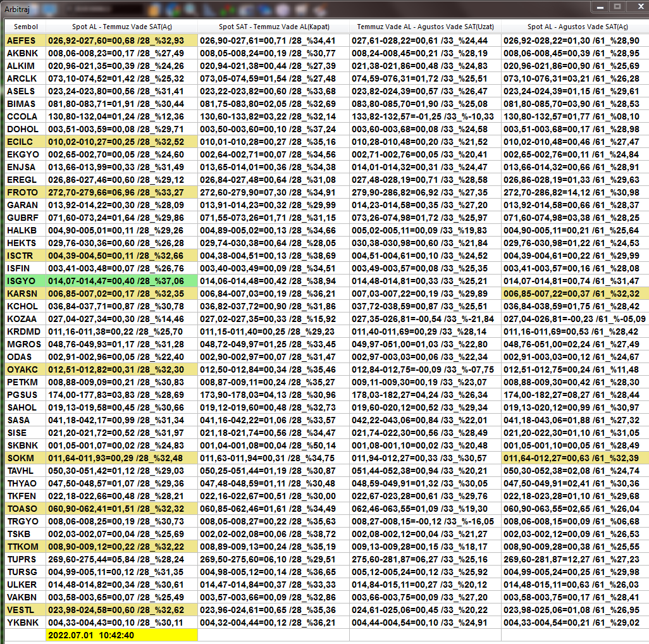Viewport: 649px width, 644px height.
Task: Click the SKBNK cell showing %50,14
Action: click(x=274, y=446)
